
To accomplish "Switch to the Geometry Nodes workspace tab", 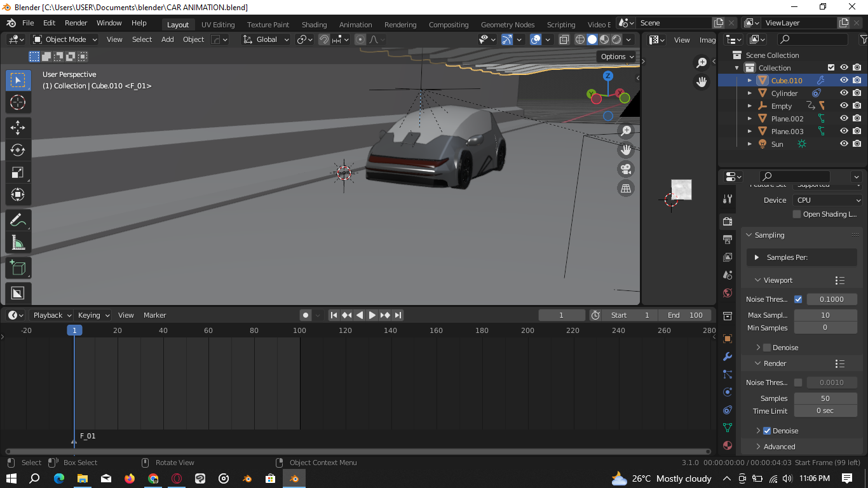I will point(508,25).
